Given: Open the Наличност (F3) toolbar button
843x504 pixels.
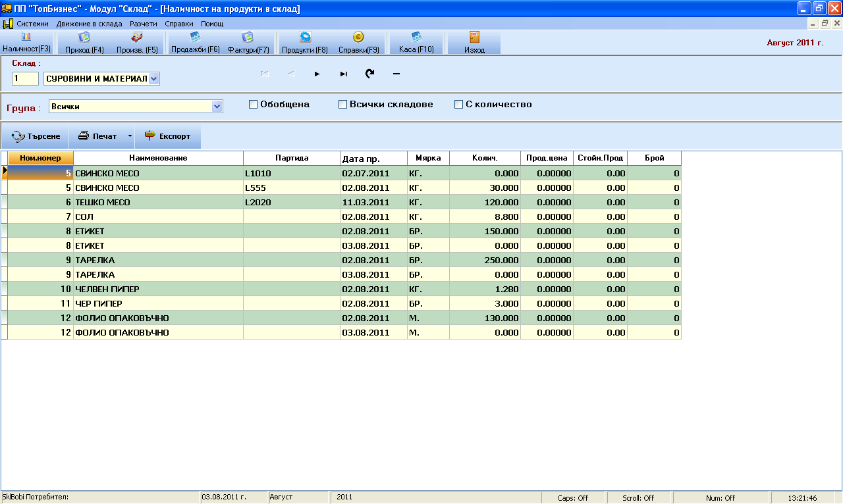Looking at the screenshot, I should [x=26, y=42].
